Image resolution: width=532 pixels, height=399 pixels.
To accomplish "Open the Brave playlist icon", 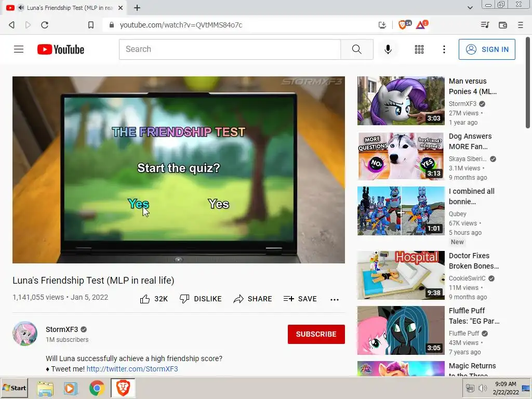I will point(485,25).
